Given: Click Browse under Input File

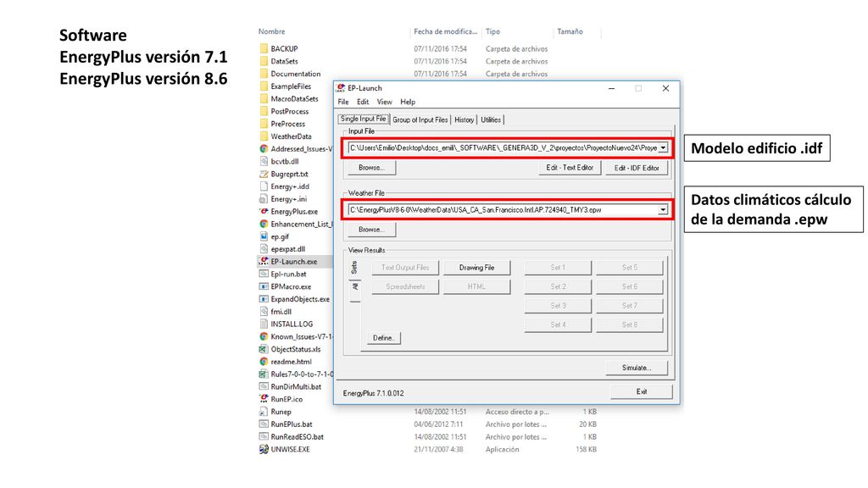Looking at the screenshot, I should coord(371,168).
